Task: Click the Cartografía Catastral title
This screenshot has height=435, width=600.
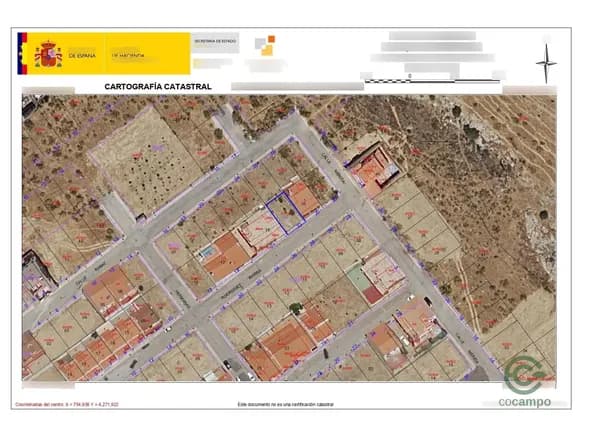Action: 158,87
